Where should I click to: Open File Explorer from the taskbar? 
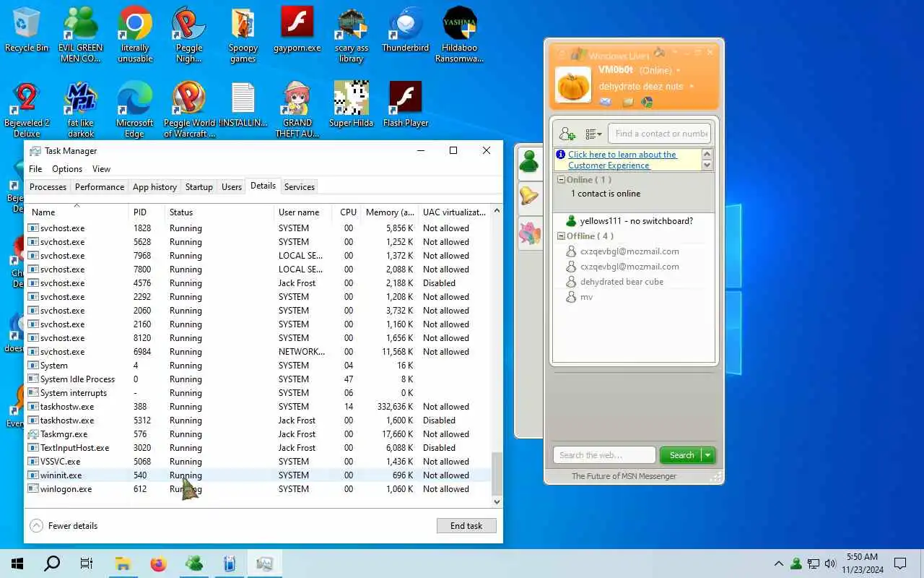123,564
